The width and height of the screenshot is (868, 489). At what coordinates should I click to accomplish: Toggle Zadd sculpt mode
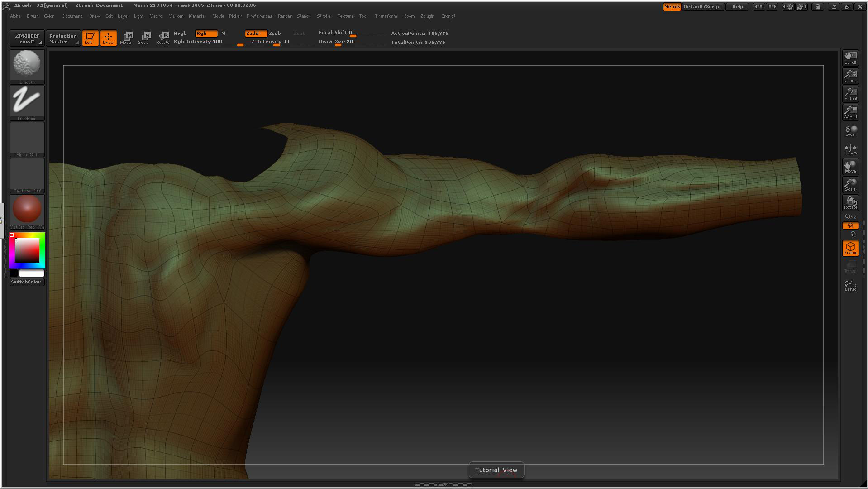pyautogui.click(x=256, y=34)
